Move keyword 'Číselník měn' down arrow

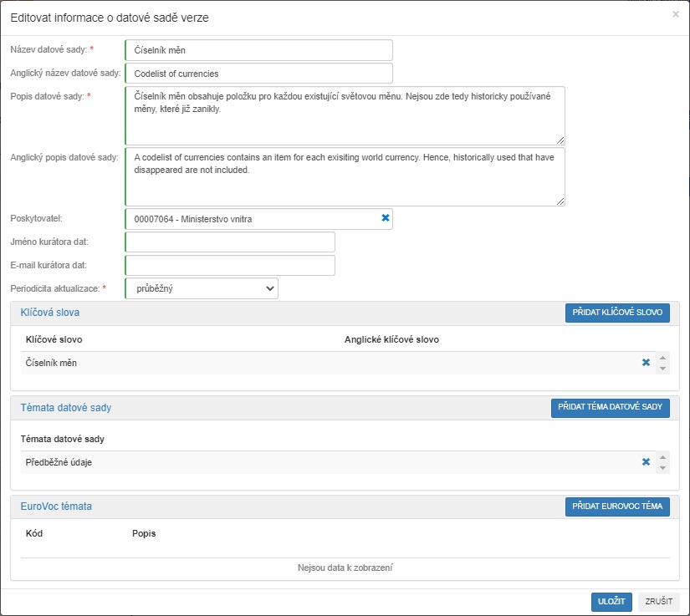(662, 369)
